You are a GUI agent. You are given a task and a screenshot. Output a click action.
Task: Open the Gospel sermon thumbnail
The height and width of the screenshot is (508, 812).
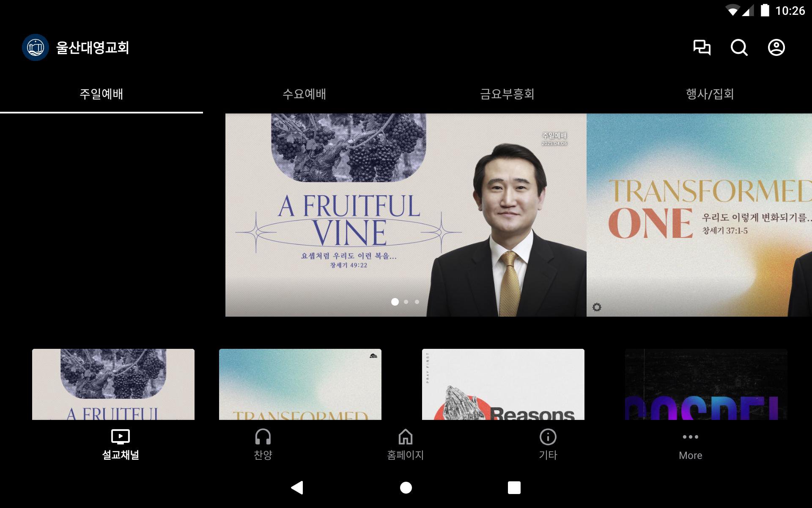click(706, 384)
